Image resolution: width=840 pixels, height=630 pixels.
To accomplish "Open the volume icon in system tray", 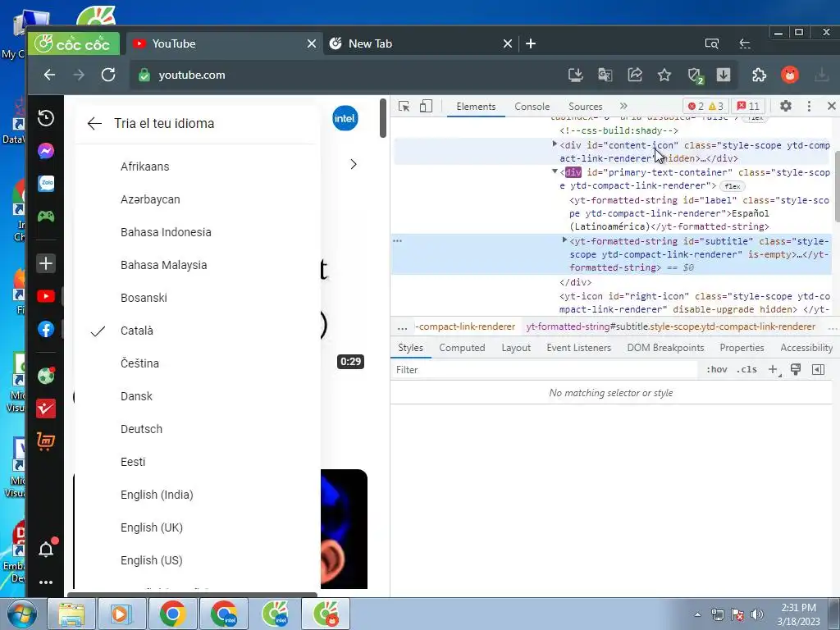I will click(x=757, y=614).
